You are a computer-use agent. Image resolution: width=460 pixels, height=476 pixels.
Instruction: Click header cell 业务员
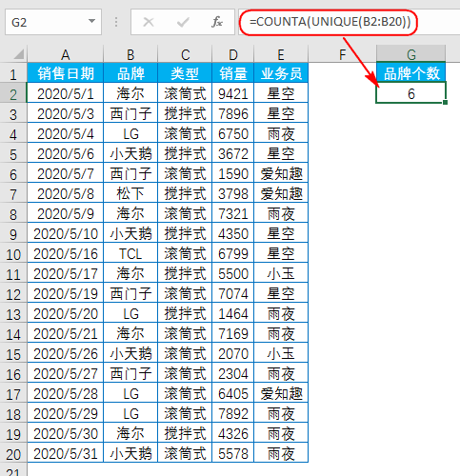coord(281,72)
